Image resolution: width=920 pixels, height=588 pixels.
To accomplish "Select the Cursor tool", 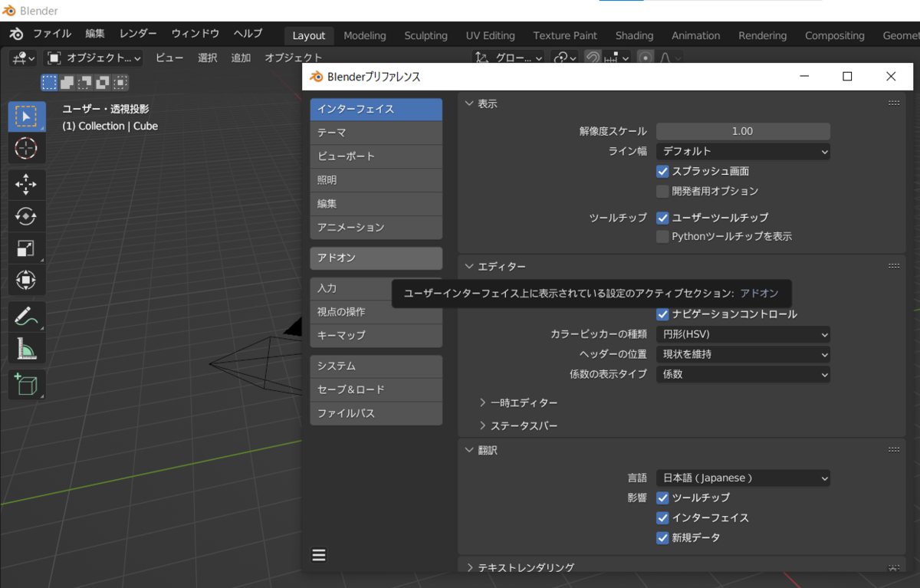I will click(26, 148).
